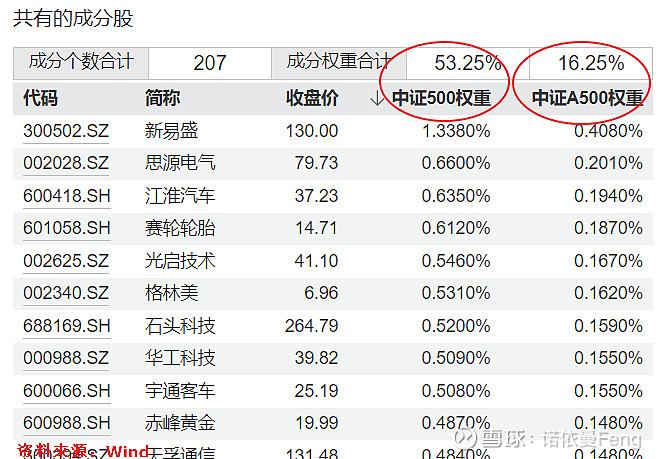Sort by the 代码 column header
The height and width of the screenshot is (459, 661).
point(40,98)
